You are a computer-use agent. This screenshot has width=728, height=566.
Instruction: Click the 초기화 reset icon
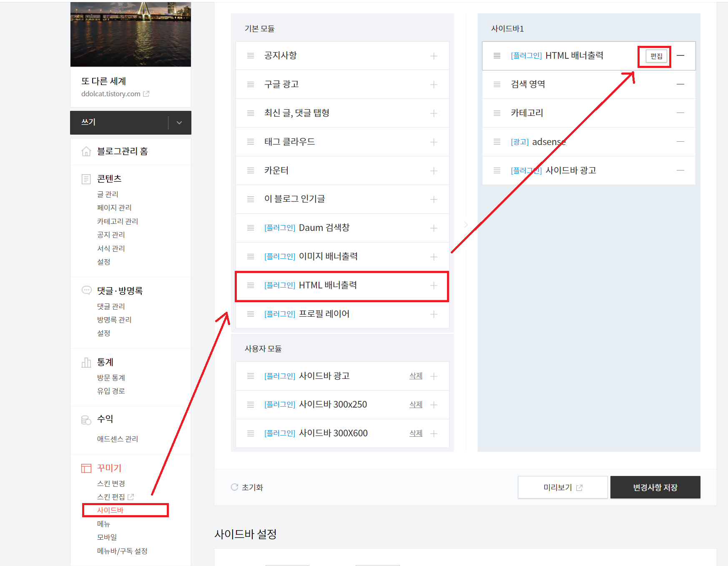tap(235, 487)
